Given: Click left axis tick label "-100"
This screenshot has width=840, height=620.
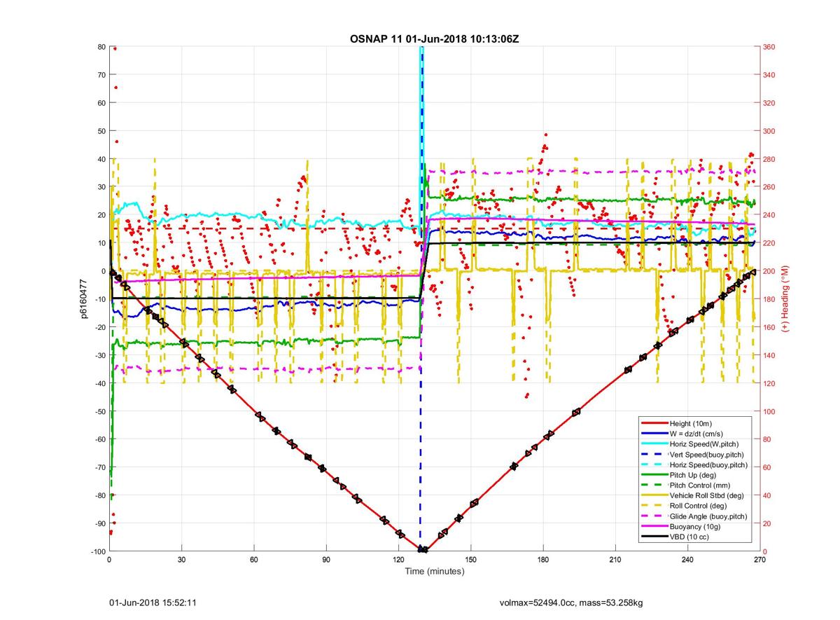Looking at the screenshot, I should click(97, 551).
